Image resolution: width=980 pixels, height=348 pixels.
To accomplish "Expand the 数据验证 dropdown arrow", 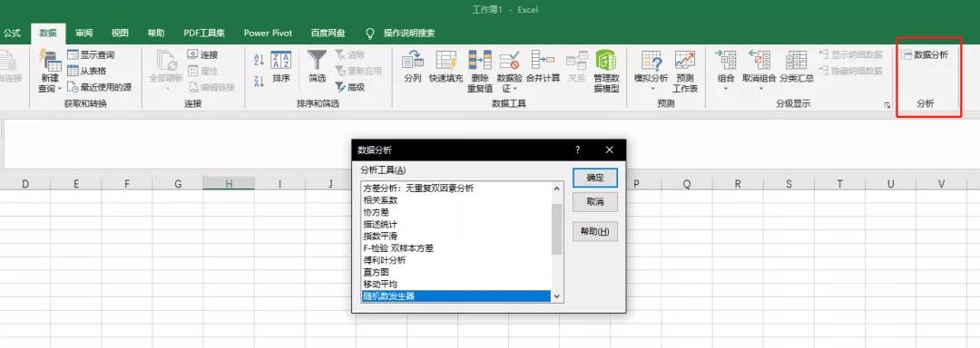I will point(515,89).
